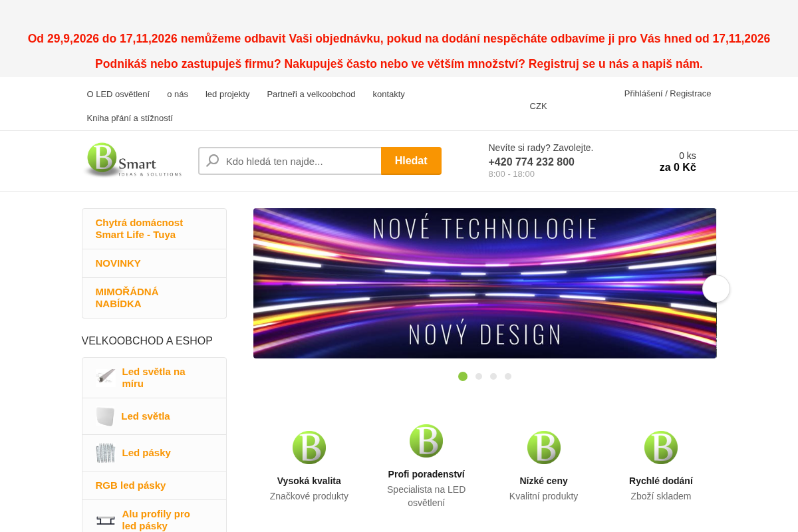The width and height of the screenshot is (798, 532).
Task: Click the Profi poradenství heading
Action: [x=426, y=474]
